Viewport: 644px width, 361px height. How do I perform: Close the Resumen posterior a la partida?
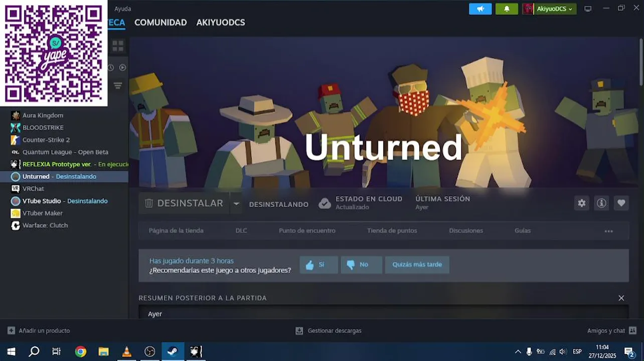[x=621, y=298]
